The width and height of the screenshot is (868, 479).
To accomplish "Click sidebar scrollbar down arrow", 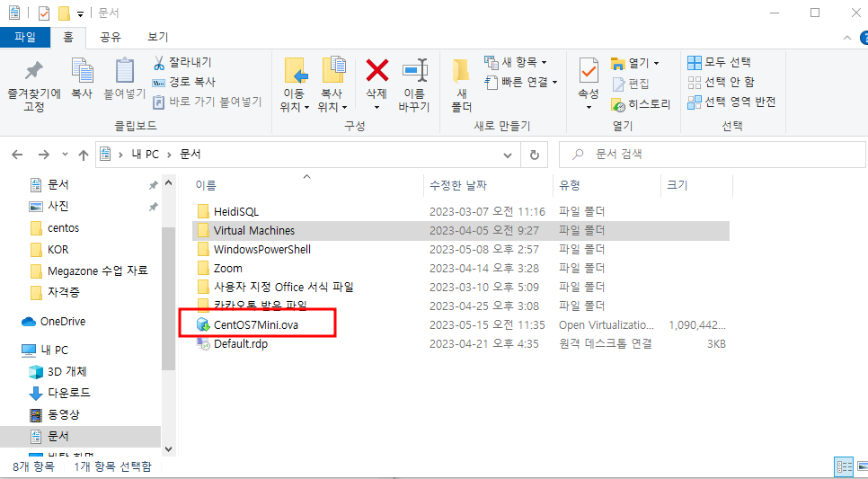I will point(169,449).
